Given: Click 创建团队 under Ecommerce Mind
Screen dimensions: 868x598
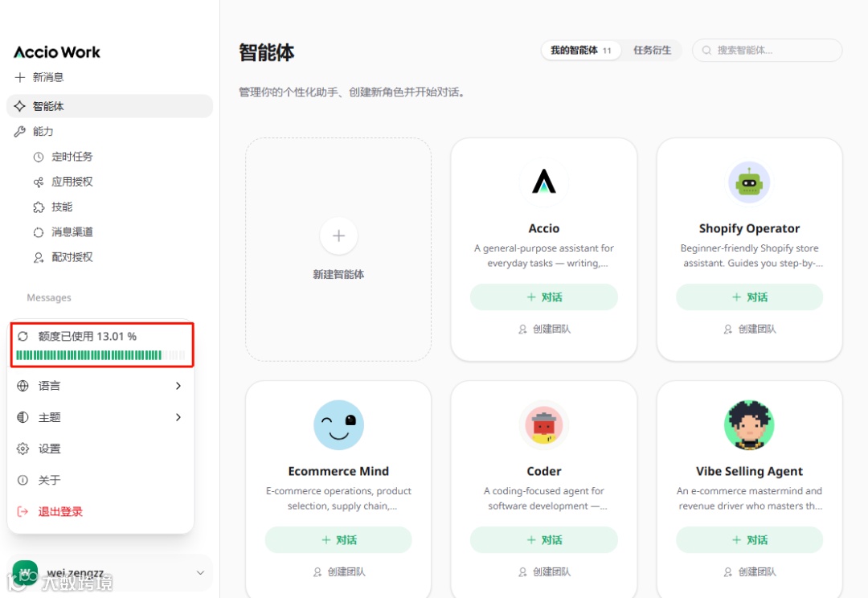Looking at the screenshot, I should (x=339, y=572).
